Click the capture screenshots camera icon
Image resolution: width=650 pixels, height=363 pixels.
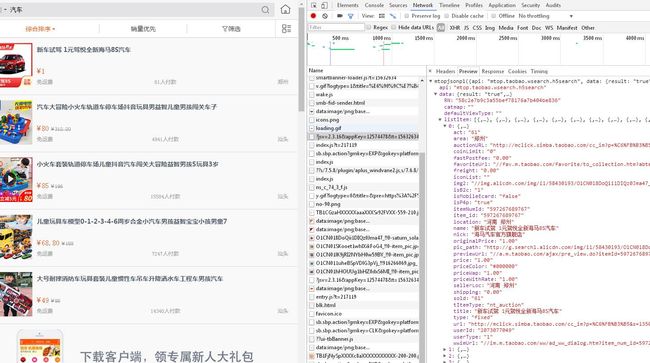click(x=340, y=16)
